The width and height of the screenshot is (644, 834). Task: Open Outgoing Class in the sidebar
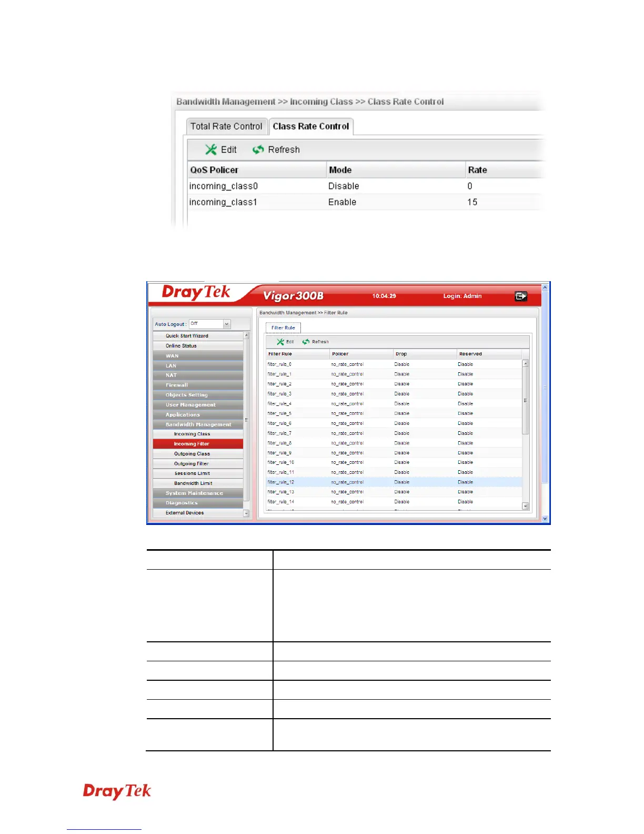(198, 454)
